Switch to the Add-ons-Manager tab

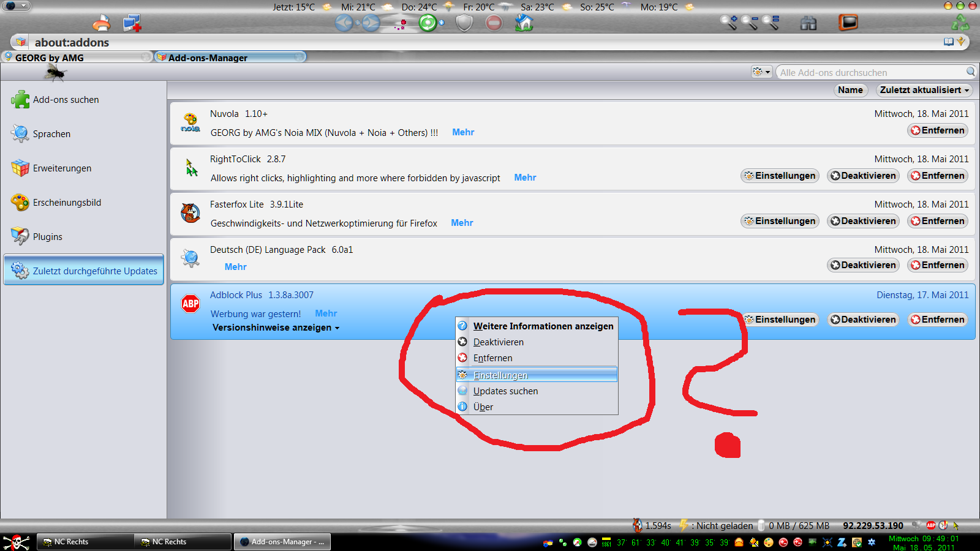point(230,58)
